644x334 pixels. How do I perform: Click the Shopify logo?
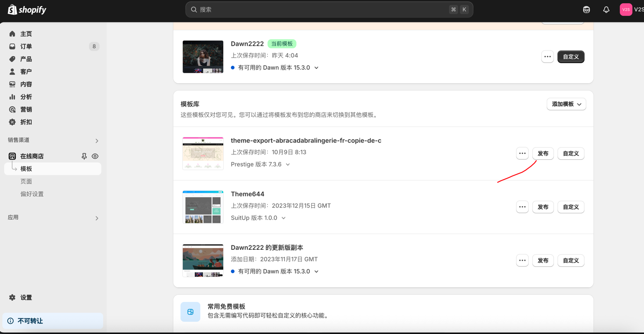click(x=27, y=9)
